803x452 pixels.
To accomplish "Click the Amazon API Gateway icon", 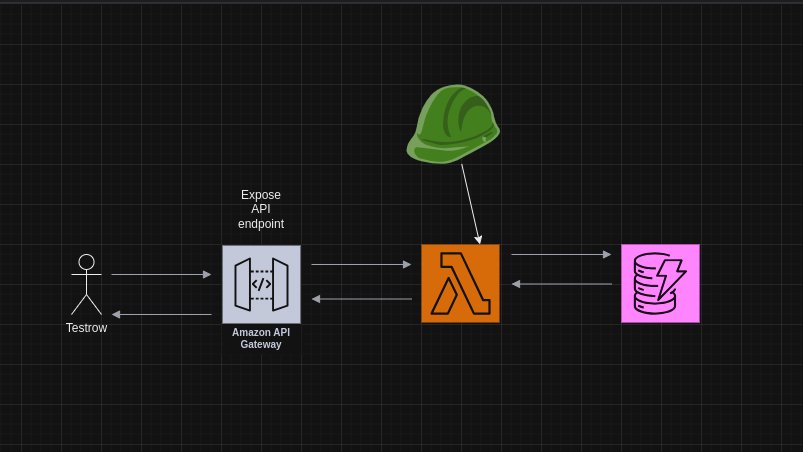I will coord(261,284).
